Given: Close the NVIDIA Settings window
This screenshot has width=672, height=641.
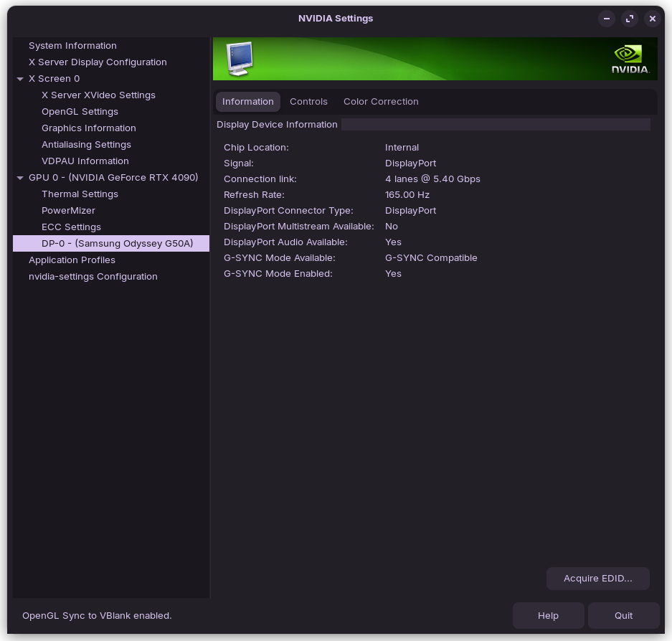Looking at the screenshot, I should click(652, 19).
